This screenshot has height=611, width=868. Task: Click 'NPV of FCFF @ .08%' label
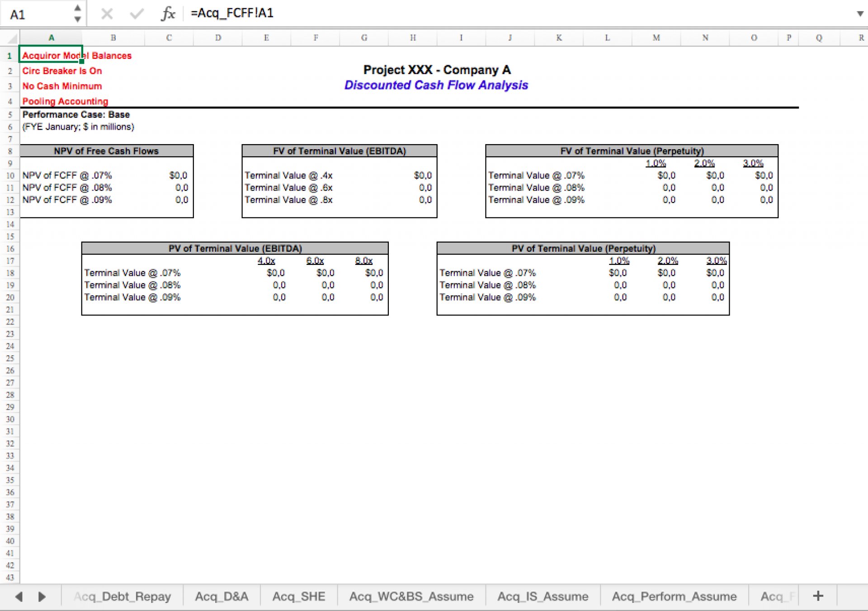[x=67, y=188]
